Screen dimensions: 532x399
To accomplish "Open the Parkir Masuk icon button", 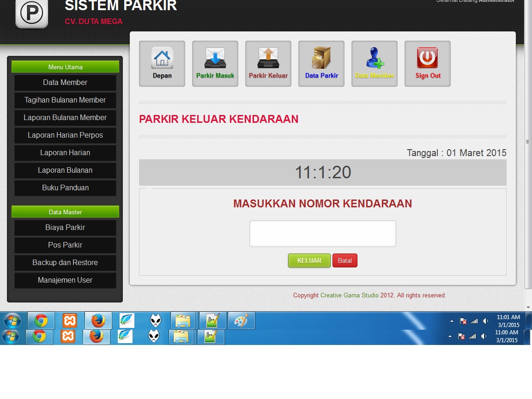I will pos(215,63).
